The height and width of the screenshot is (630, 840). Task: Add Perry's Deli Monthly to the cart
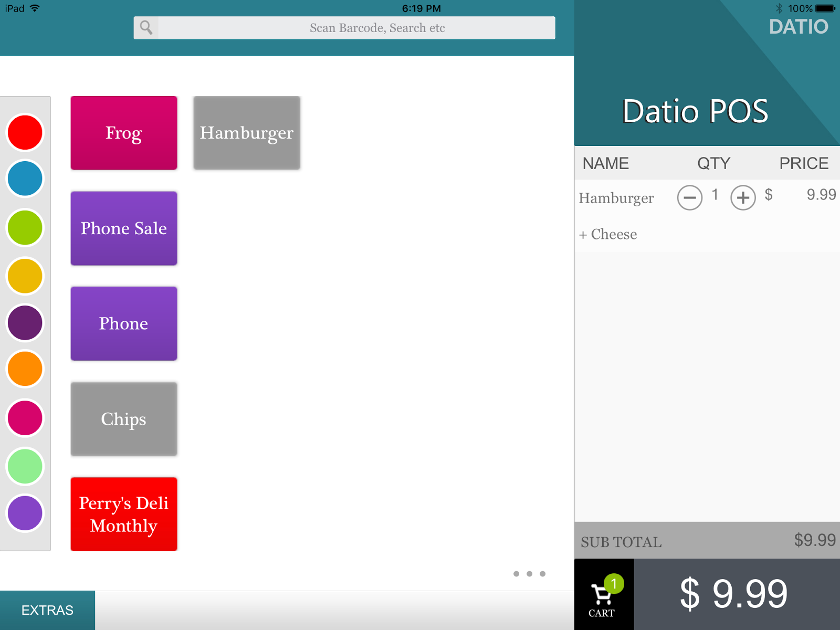[123, 514]
